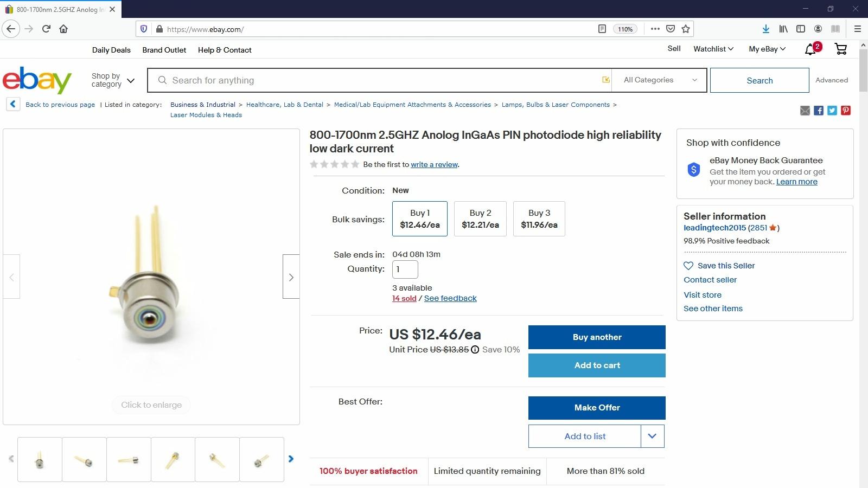Viewport: 868px width, 488px height.
Task: Open Firefox library icon
Action: [783, 29]
